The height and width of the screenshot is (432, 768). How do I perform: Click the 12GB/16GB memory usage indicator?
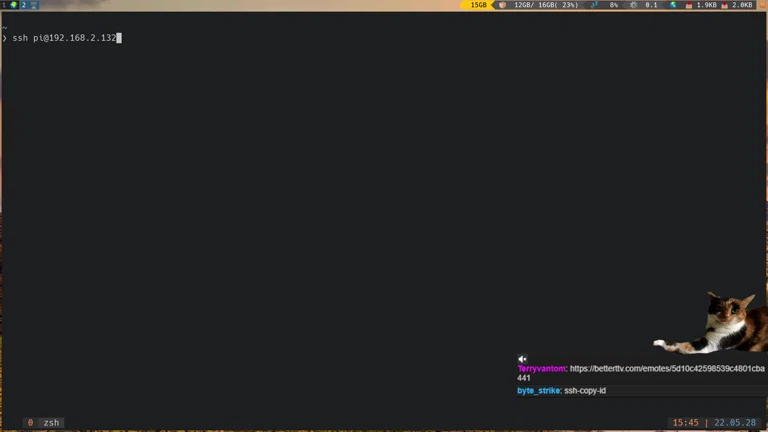click(x=540, y=5)
